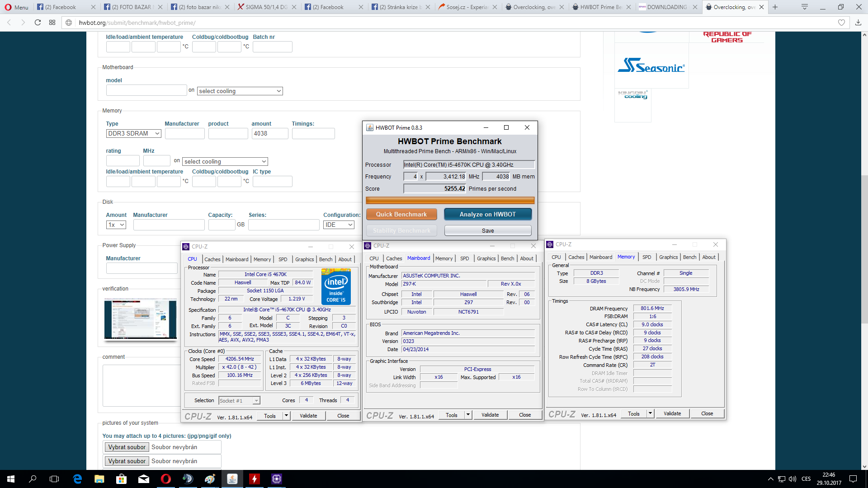868x488 pixels.
Task: Close the SIGMA 50/1,4 DG browser tab
Action: [x=294, y=7]
